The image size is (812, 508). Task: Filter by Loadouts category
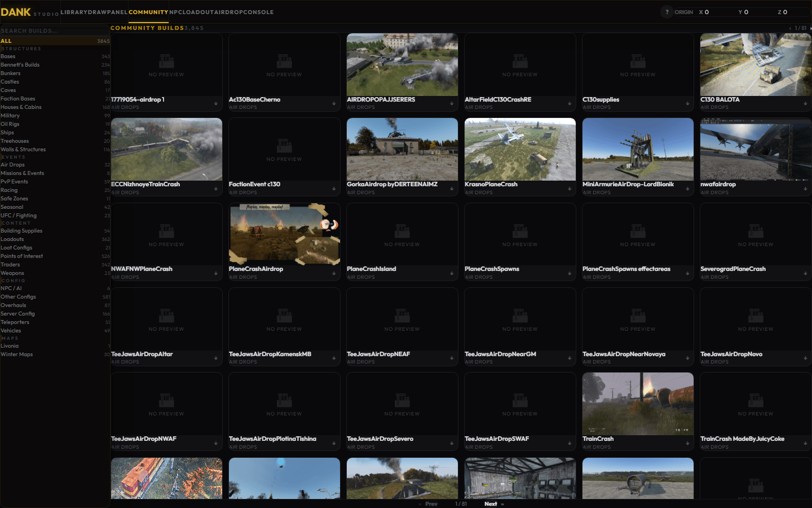click(x=55, y=239)
